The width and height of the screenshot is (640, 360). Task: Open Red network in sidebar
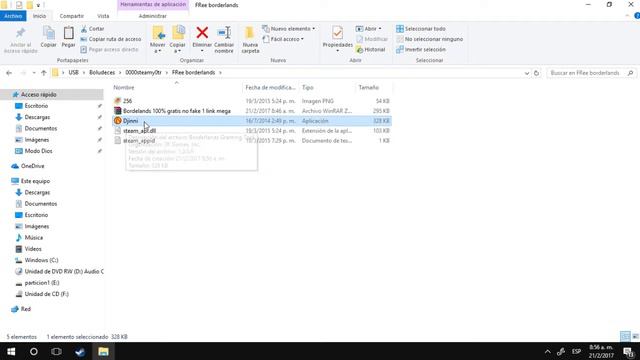click(x=26, y=309)
